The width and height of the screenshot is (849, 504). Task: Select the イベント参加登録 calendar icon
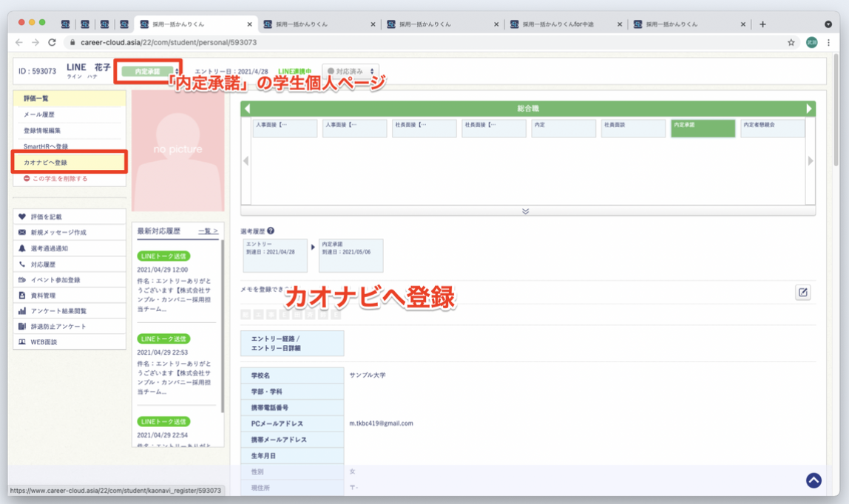click(21, 279)
